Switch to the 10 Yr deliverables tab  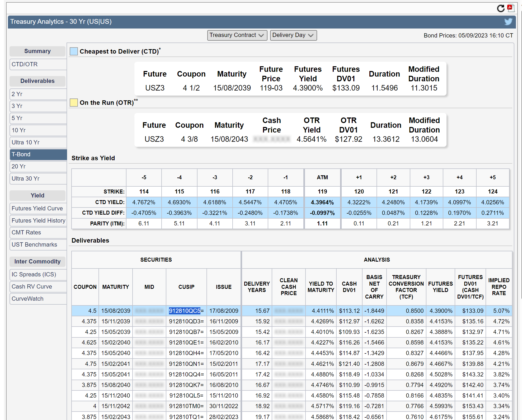(38, 130)
